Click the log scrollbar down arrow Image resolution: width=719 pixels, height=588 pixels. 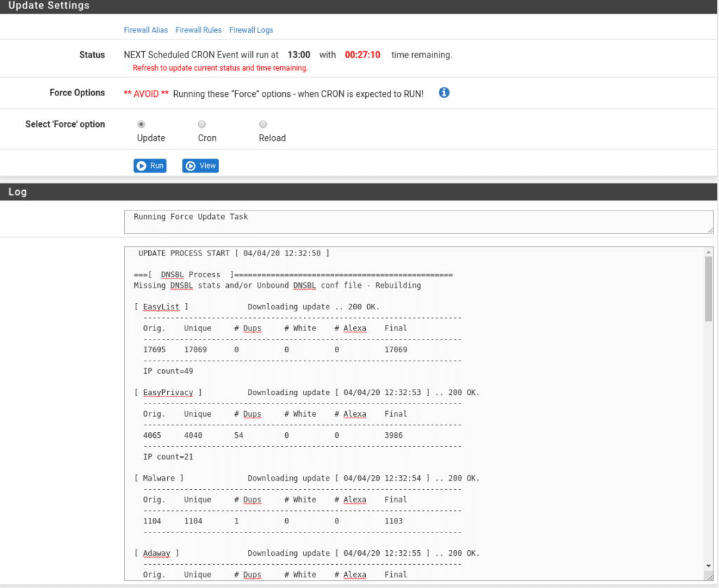(708, 566)
